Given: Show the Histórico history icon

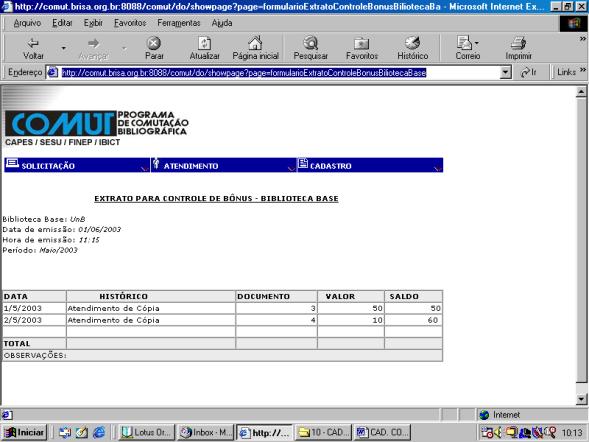Looking at the screenshot, I should (x=412, y=43).
